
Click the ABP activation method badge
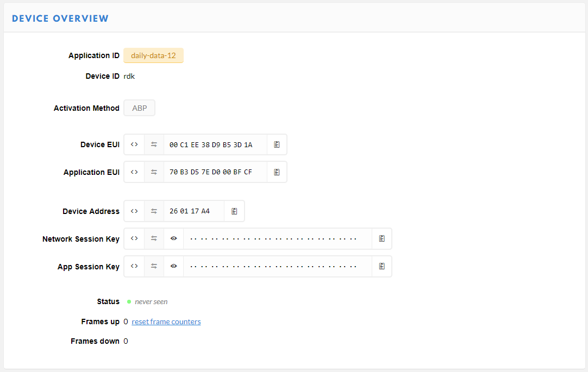140,108
